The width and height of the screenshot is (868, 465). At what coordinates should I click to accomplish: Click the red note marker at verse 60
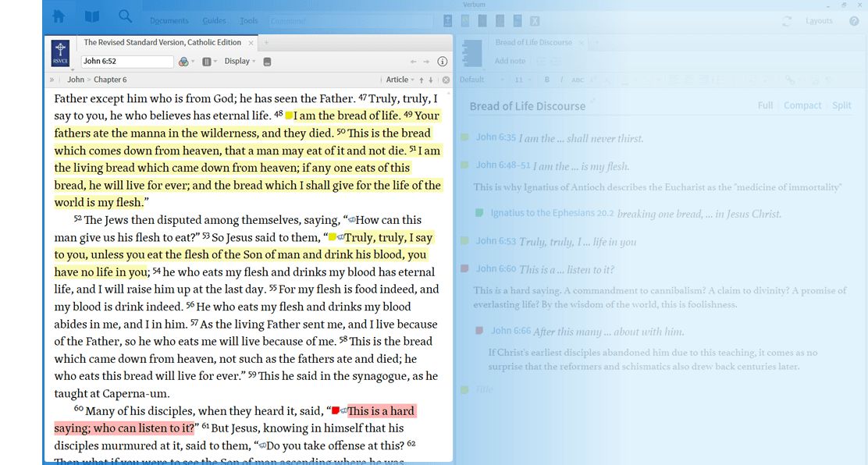coord(335,410)
